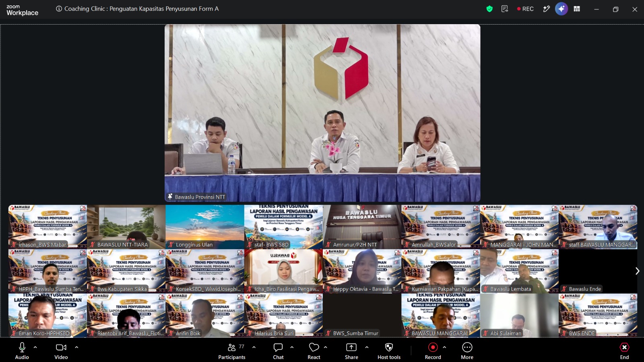The width and height of the screenshot is (644, 362).
Task: Select the staf- BWS SBD video tile
Action: pyautogui.click(x=283, y=227)
